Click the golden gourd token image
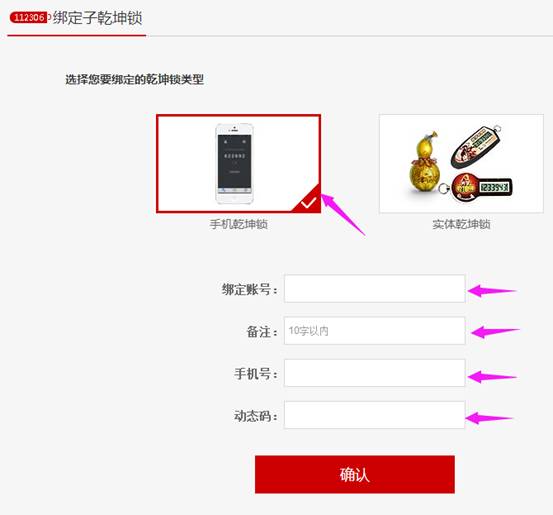This screenshot has width=553, height=515. click(x=424, y=163)
